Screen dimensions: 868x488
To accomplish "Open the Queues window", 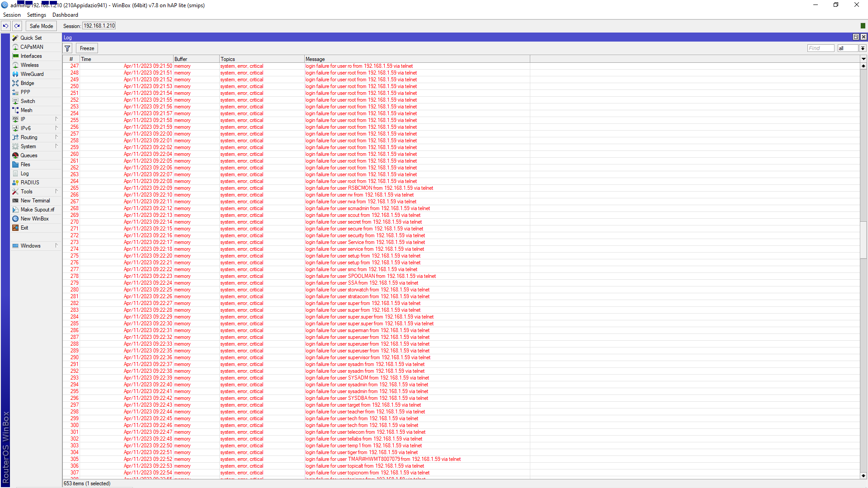I will click(x=28, y=155).
